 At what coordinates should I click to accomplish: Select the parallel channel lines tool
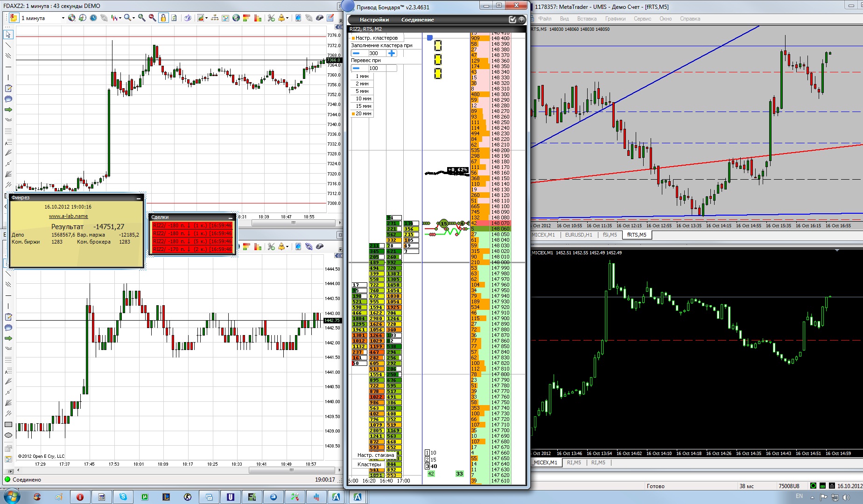(8, 56)
